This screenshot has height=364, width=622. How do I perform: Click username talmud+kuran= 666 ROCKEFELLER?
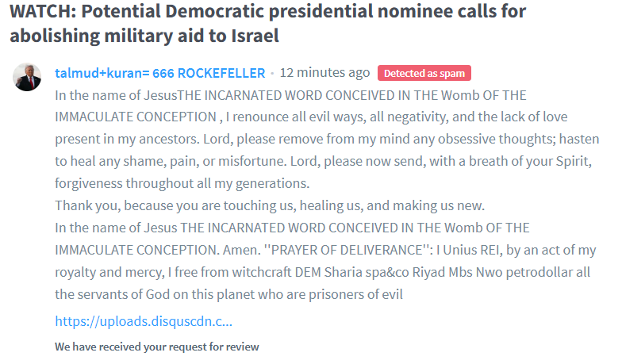(159, 73)
